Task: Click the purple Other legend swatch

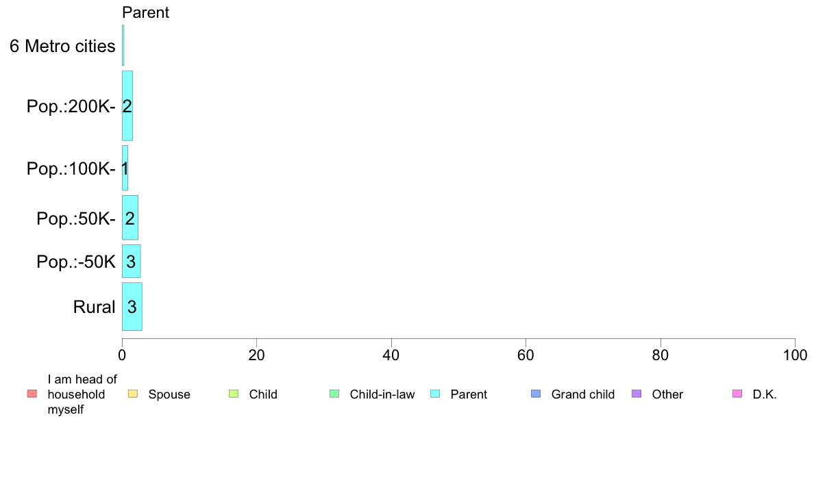Action: pos(637,394)
